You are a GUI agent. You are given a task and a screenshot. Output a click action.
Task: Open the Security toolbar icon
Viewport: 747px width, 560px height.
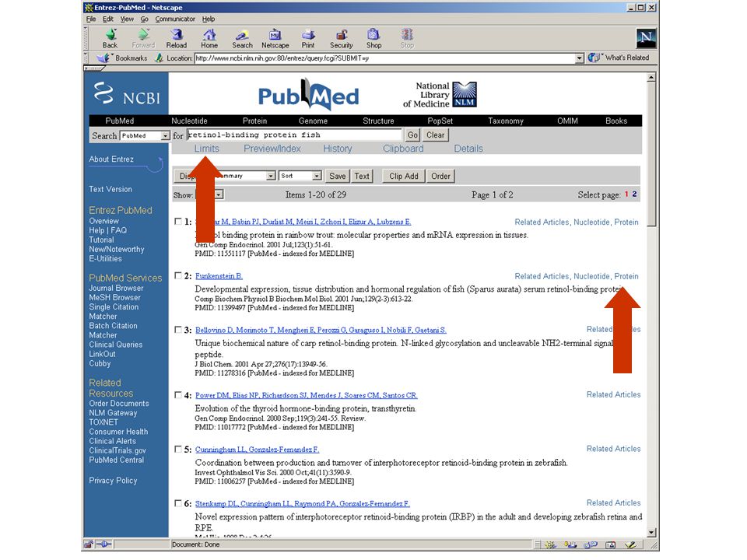pos(341,35)
